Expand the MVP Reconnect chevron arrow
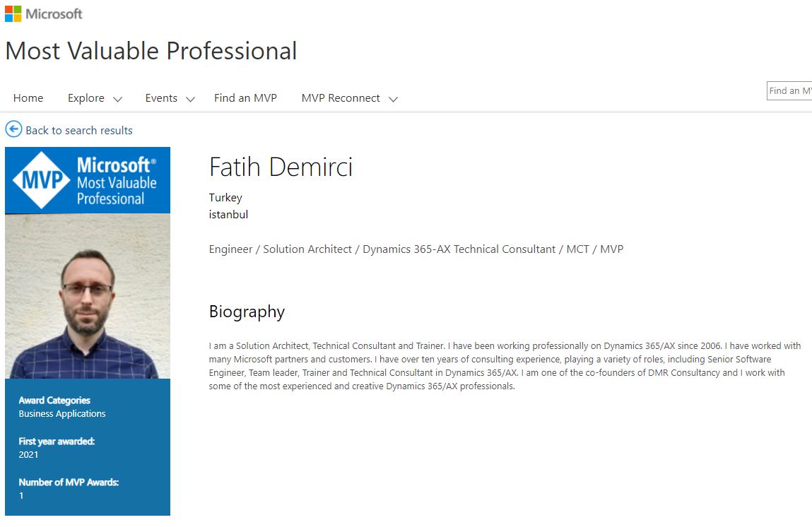This screenshot has width=812, height=527. point(393,99)
